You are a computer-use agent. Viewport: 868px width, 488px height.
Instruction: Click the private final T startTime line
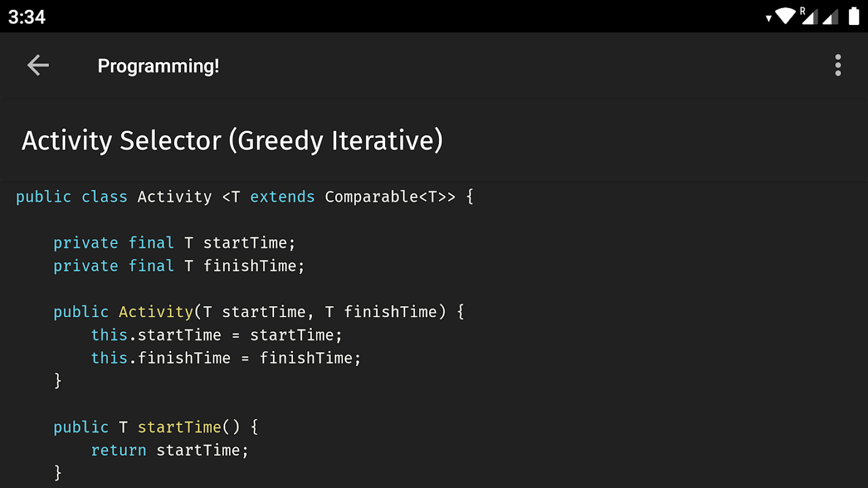[175, 243]
